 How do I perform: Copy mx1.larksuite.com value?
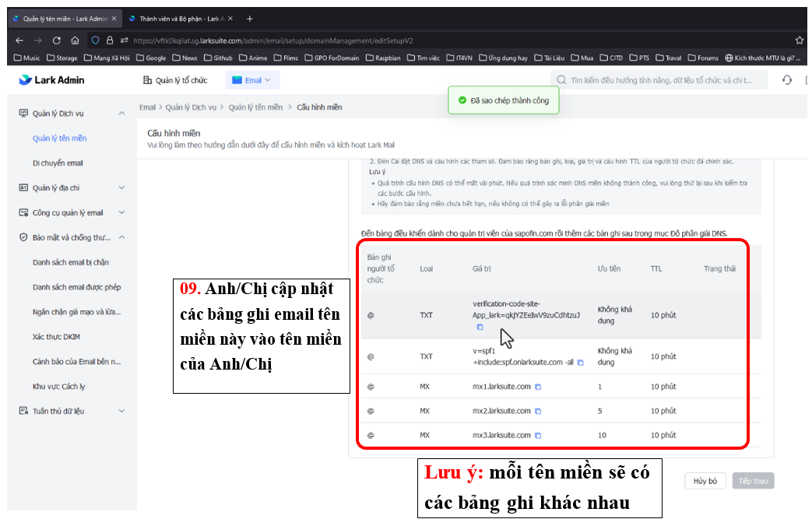click(x=538, y=387)
